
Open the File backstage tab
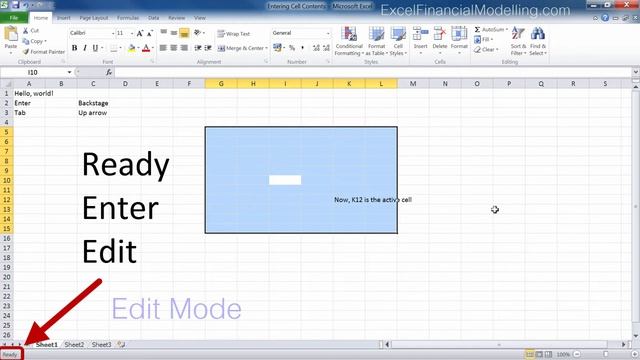pos(13,18)
